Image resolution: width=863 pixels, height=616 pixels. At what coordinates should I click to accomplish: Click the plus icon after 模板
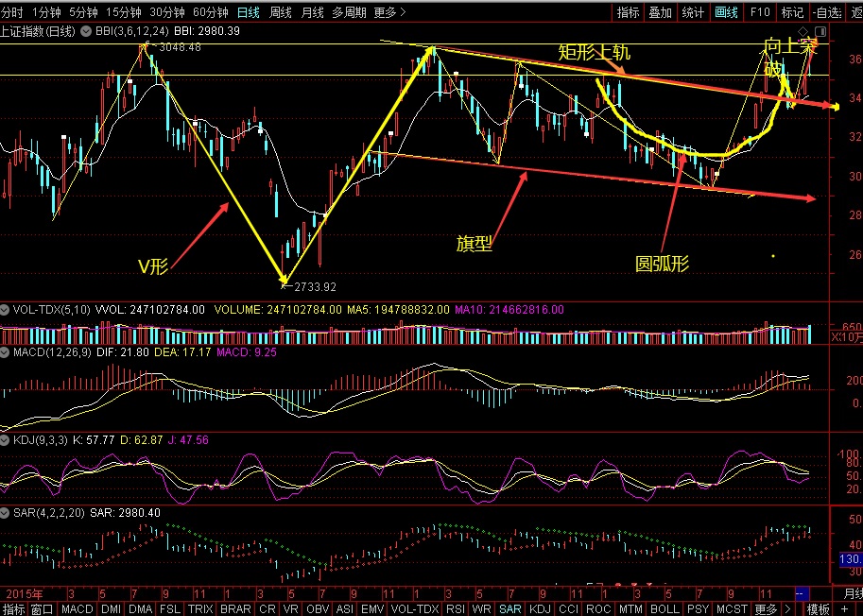click(845, 608)
